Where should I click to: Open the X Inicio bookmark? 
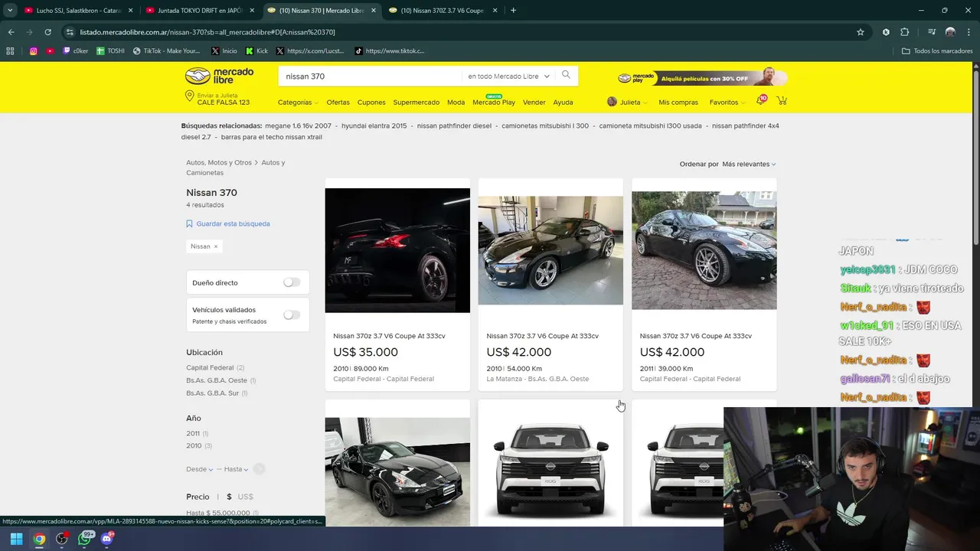pyautogui.click(x=224, y=51)
